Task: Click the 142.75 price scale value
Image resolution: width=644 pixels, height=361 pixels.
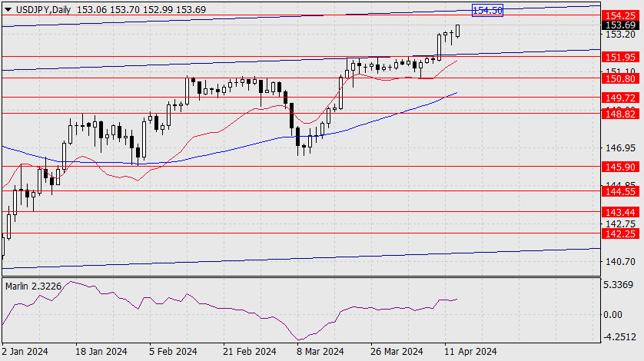Action: pyautogui.click(x=621, y=224)
